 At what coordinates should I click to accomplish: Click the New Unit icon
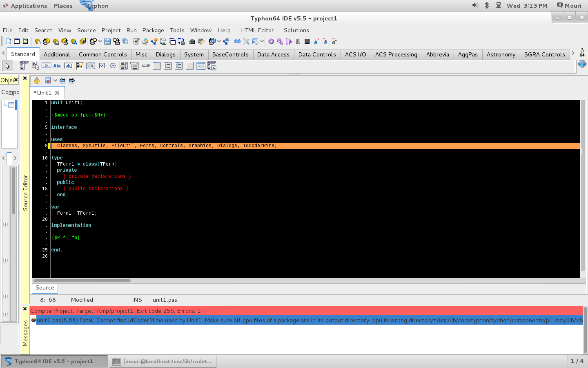pyautogui.click(x=8, y=41)
